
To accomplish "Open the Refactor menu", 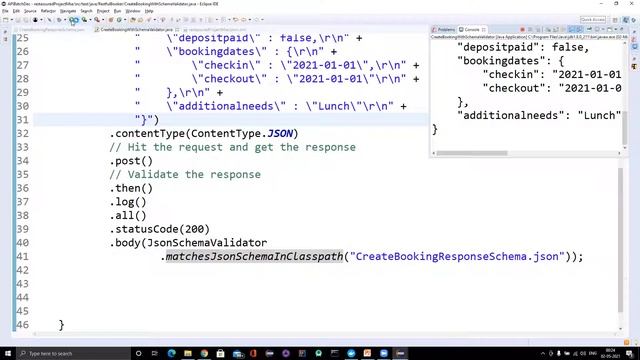I will 48,11.
